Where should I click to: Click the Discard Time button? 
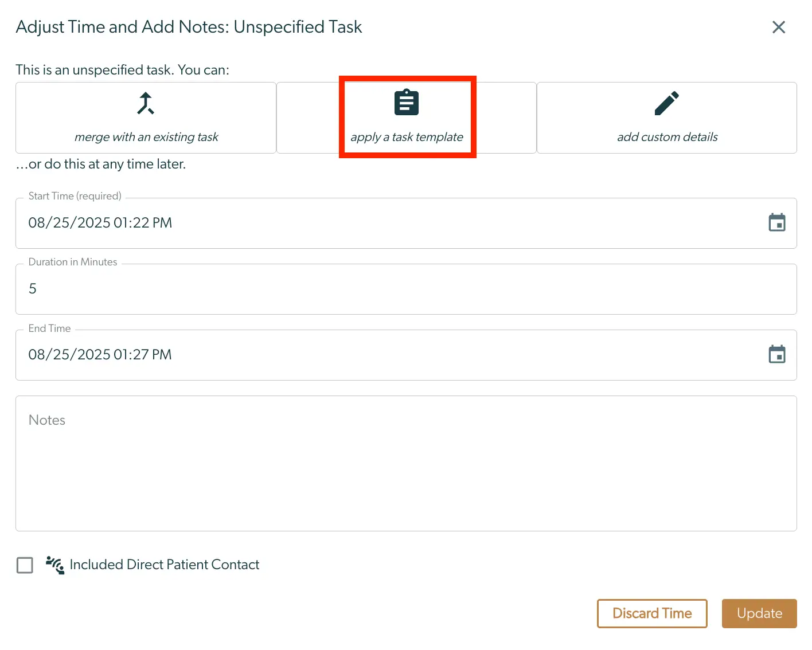652,613
